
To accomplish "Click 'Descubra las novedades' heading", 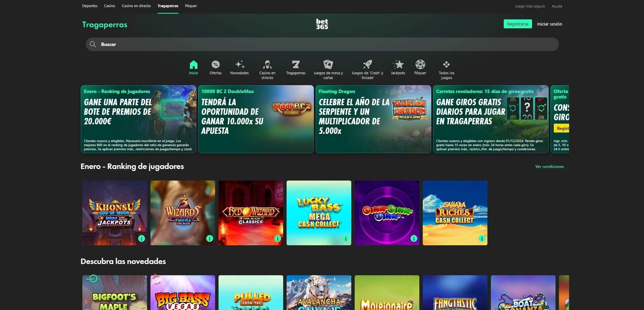I will [123, 261].
